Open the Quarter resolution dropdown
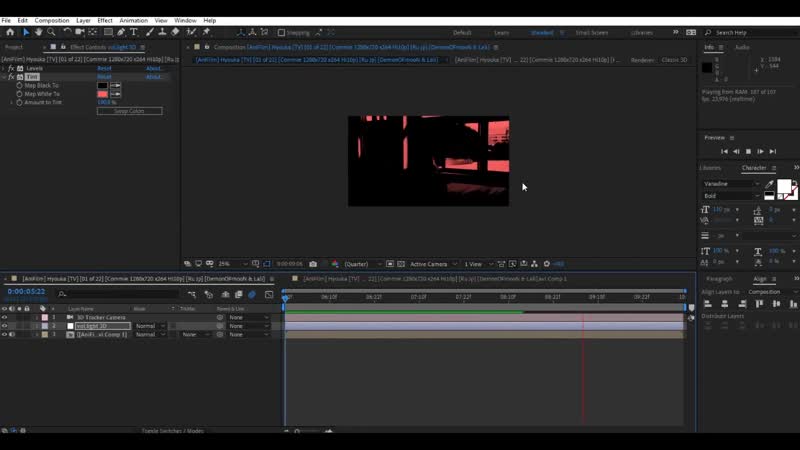Screen dimensions: 800x450 362,264
